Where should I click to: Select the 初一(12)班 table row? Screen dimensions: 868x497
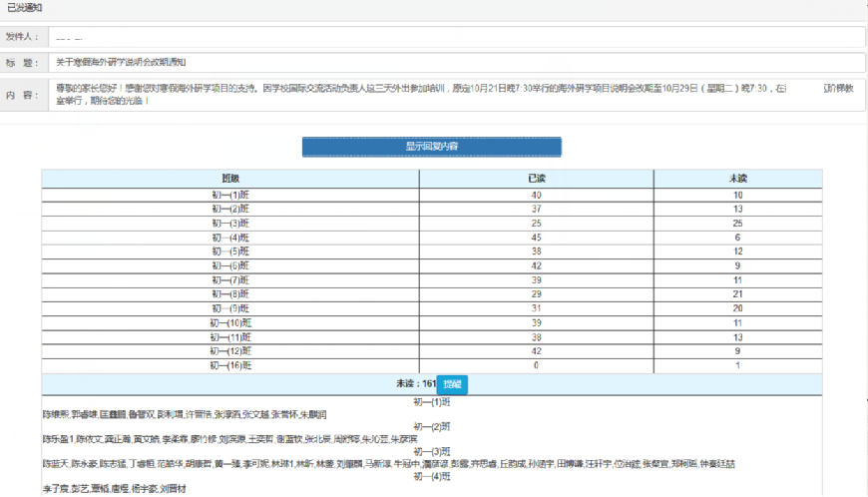point(432,351)
